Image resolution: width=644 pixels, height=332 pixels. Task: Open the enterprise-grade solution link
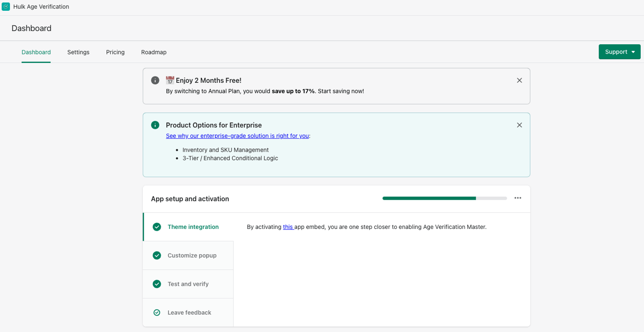pyautogui.click(x=238, y=136)
